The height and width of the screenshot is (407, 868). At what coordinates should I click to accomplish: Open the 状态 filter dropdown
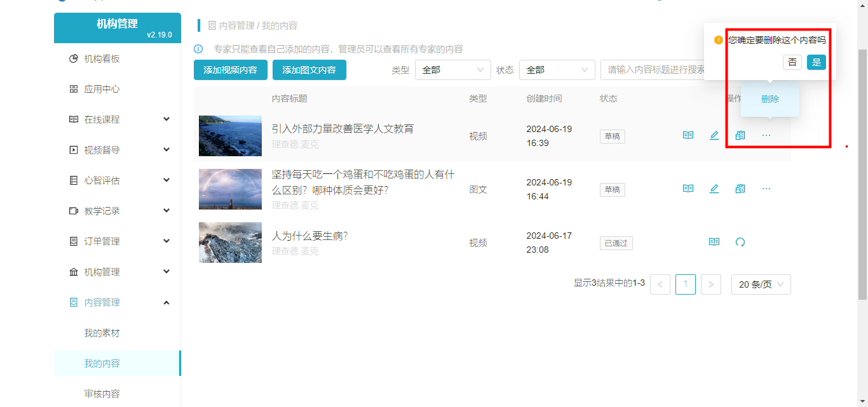click(x=557, y=70)
